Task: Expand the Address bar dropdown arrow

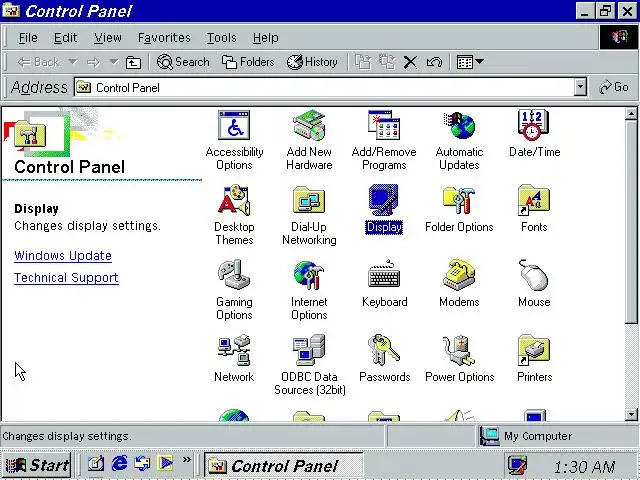Action: pyautogui.click(x=580, y=87)
